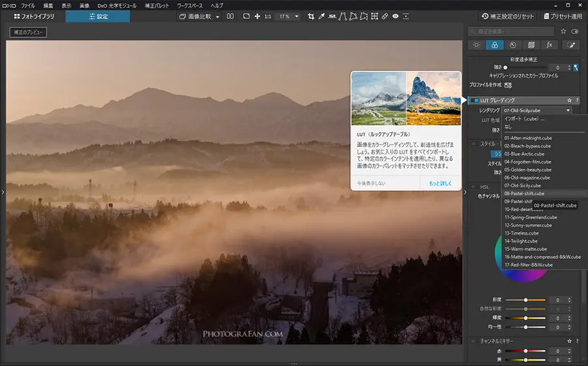The height and width of the screenshot is (366, 588).
Task: Open the 画像比較 dropdown arrow
Action: (217, 16)
